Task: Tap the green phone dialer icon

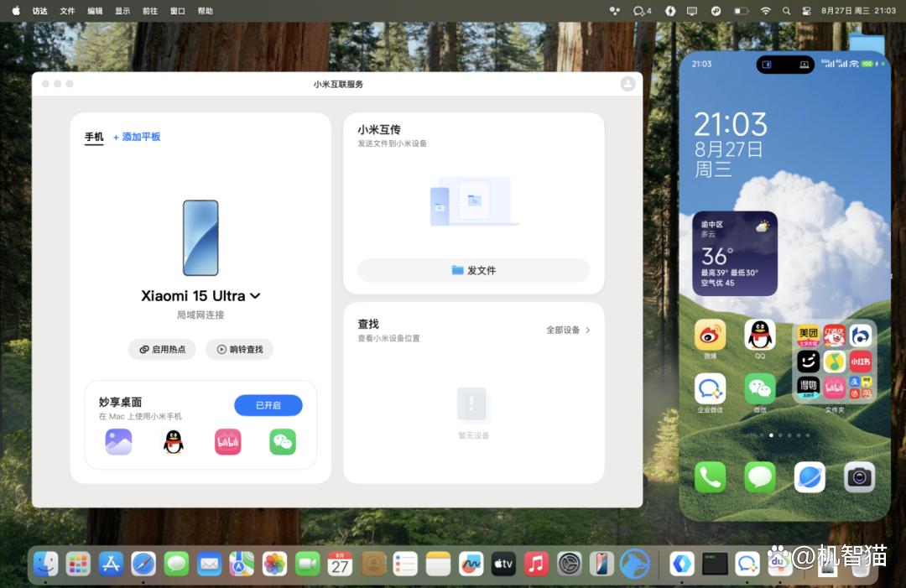Action: tap(711, 477)
